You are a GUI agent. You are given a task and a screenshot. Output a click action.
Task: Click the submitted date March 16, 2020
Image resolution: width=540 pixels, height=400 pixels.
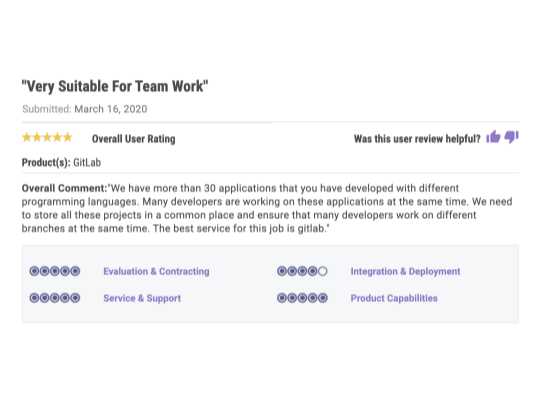(111, 109)
